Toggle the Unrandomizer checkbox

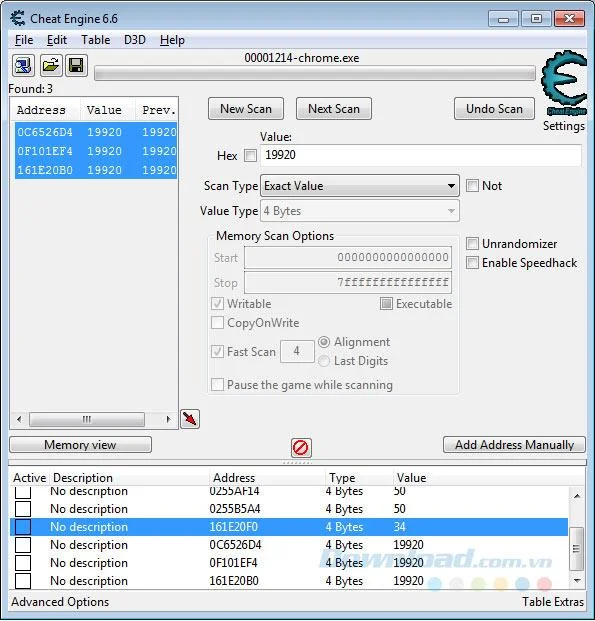472,243
